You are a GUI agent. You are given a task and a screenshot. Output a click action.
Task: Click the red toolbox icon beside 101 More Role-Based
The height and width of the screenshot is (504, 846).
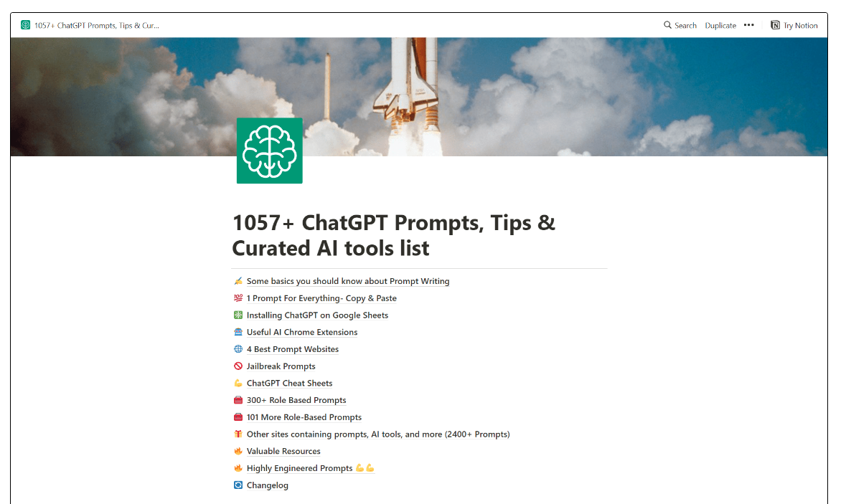(x=238, y=417)
